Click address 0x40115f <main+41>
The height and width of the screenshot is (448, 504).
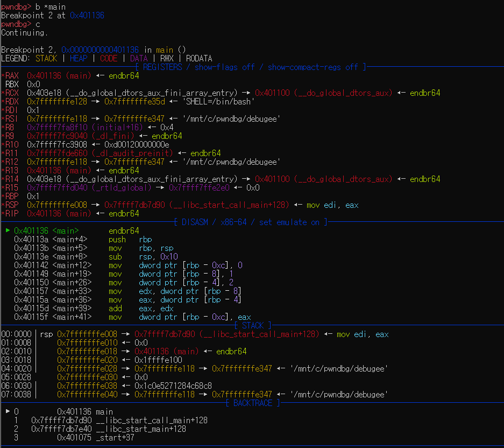53,317
